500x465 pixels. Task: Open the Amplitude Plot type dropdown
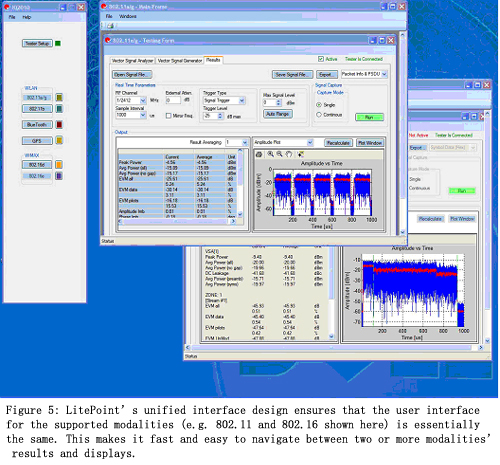(x=310, y=143)
